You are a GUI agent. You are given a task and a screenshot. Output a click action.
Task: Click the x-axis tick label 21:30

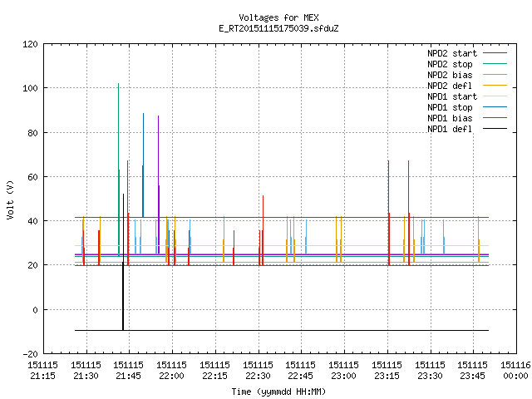pyautogui.click(x=86, y=377)
